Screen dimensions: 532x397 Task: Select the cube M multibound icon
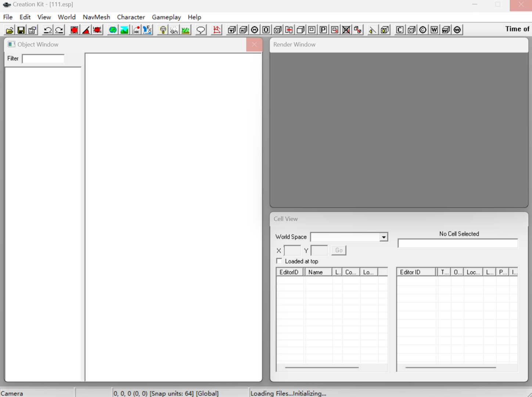(243, 30)
